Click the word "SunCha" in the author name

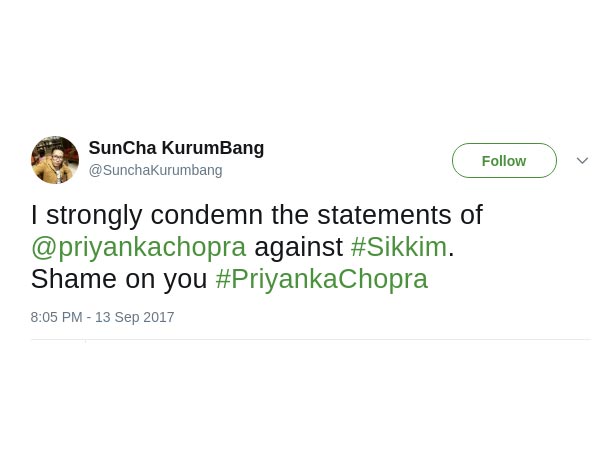pyautogui.click(x=119, y=148)
